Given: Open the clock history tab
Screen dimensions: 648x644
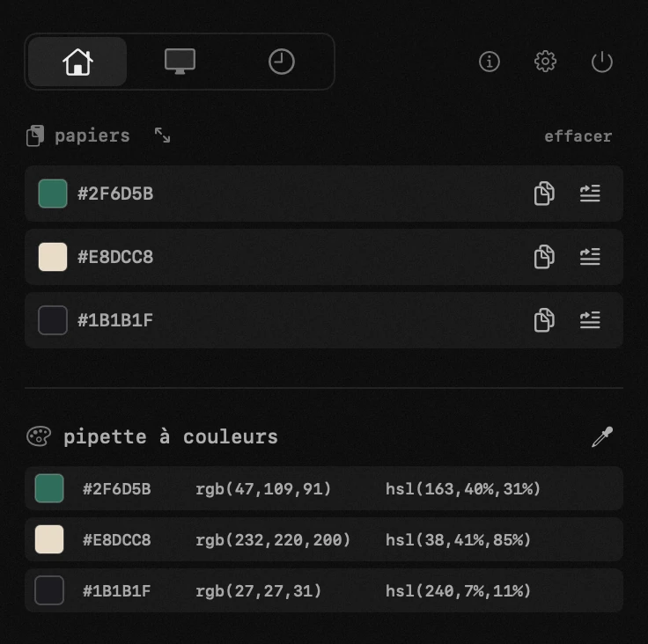Looking at the screenshot, I should (x=282, y=62).
